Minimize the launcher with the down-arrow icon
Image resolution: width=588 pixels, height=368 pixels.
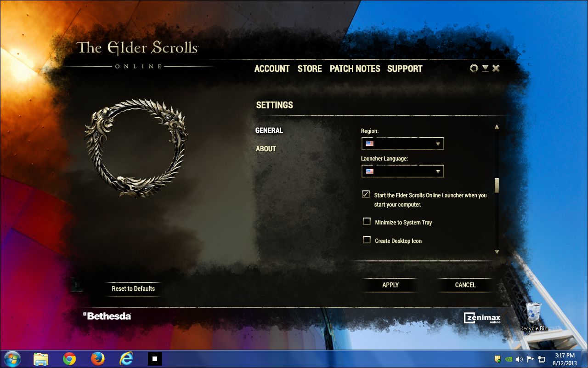[x=485, y=68]
